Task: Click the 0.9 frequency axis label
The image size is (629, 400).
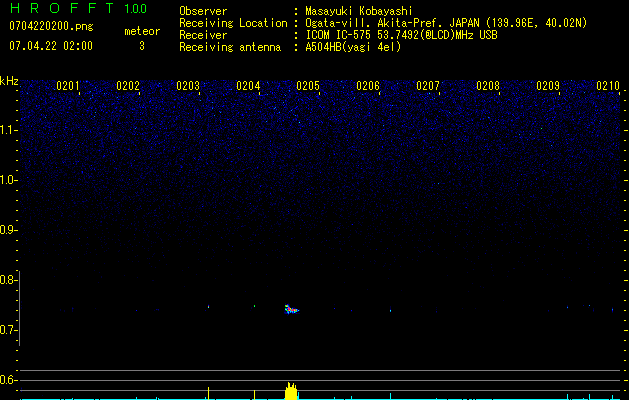Action: tap(9, 230)
